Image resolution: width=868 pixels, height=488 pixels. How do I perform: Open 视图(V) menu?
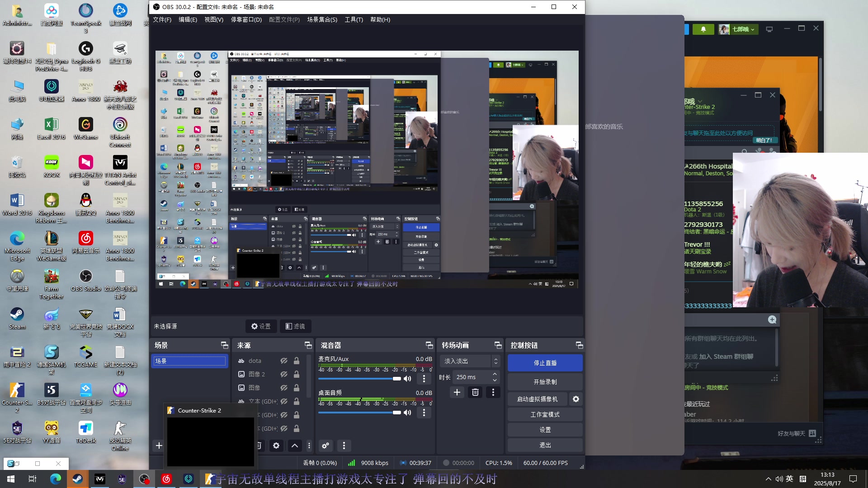(214, 19)
